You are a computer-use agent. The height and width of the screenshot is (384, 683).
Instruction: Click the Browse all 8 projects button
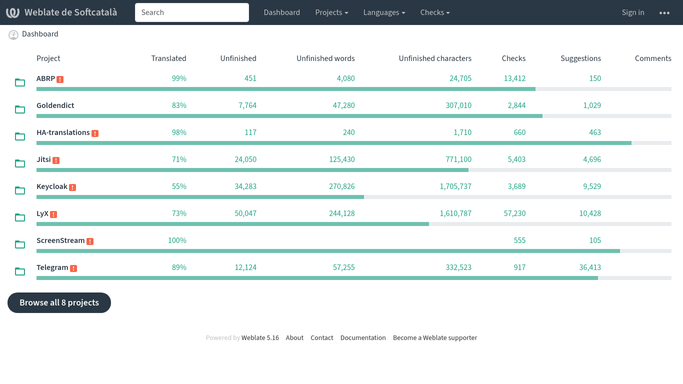[59, 303]
